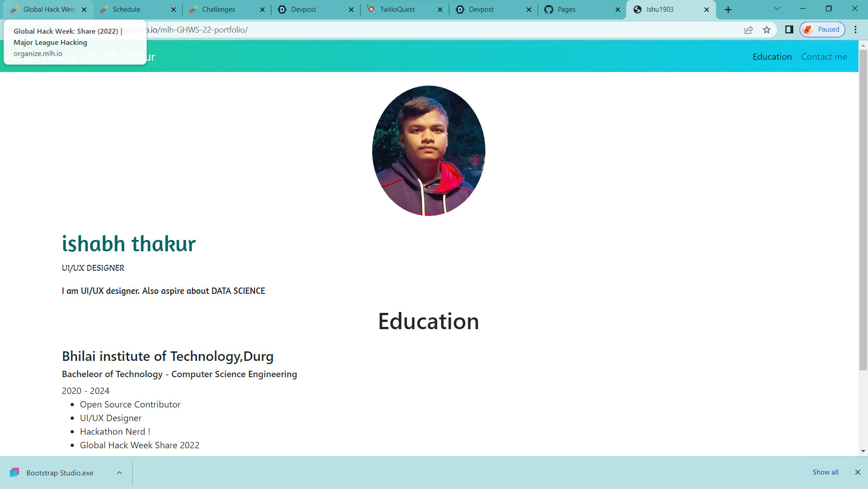The height and width of the screenshot is (489, 868).
Task: Click Show all downloads
Action: point(825,472)
